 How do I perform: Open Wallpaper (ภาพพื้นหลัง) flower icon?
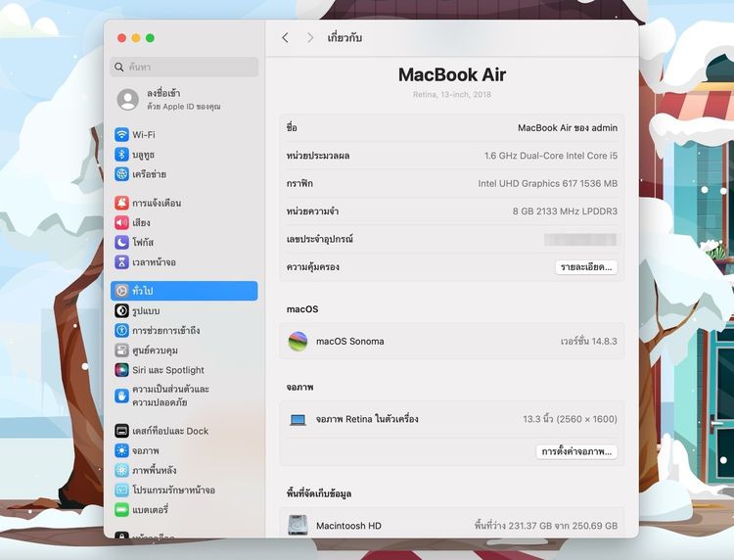tap(121, 470)
